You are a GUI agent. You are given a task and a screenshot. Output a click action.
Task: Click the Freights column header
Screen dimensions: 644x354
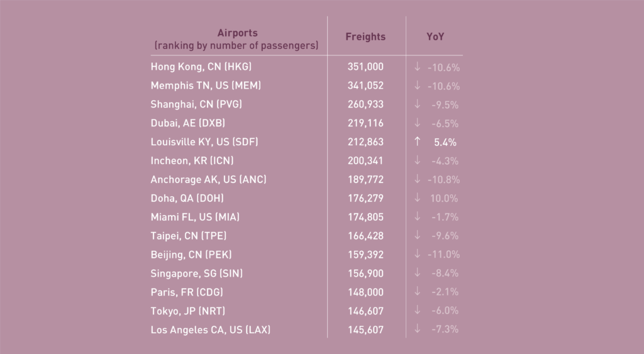point(365,37)
